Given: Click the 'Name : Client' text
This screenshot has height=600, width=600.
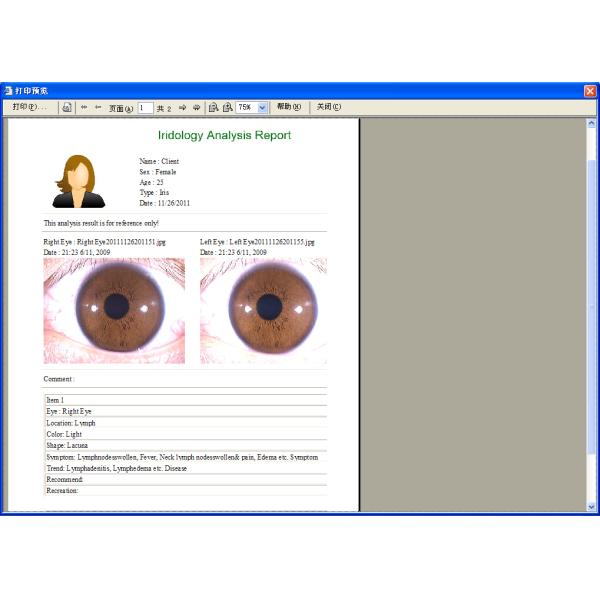Looking at the screenshot, I should pyautogui.click(x=159, y=161).
